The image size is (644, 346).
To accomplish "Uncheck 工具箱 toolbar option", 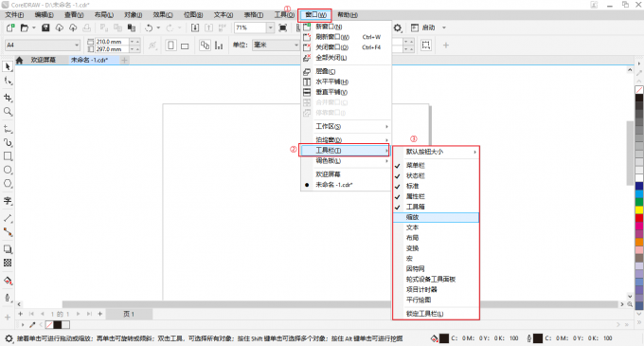I will (x=436, y=207).
